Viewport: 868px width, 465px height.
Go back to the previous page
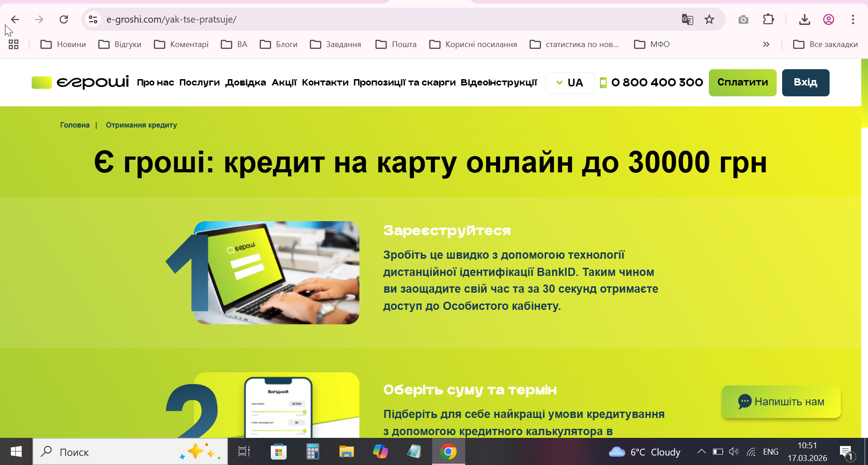[x=15, y=19]
